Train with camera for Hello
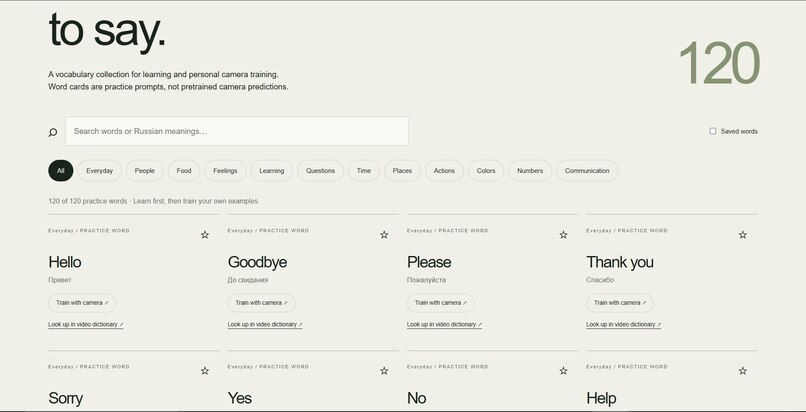The width and height of the screenshot is (806, 412). 82,303
